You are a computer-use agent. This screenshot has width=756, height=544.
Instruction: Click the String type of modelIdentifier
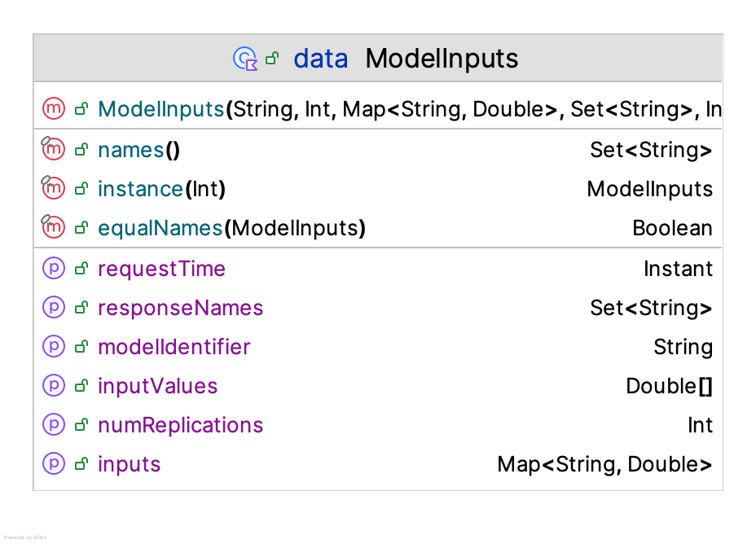click(x=683, y=347)
